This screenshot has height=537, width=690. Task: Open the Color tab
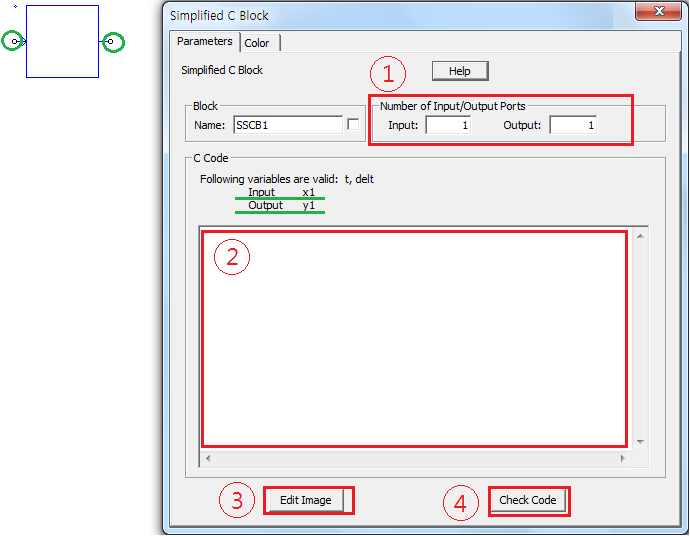point(258,43)
